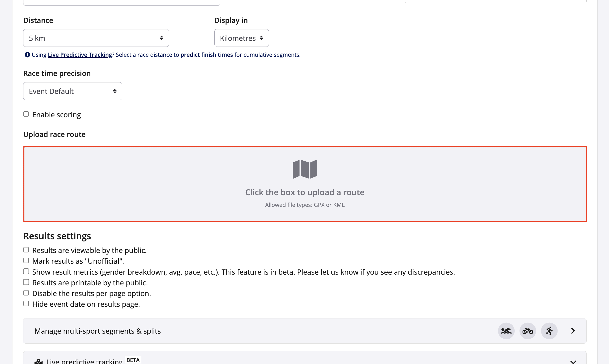This screenshot has height=364, width=609.
Task: Click the info icon beside Live Predictive Tracking
Action: pyautogui.click(x=27, y=55)
